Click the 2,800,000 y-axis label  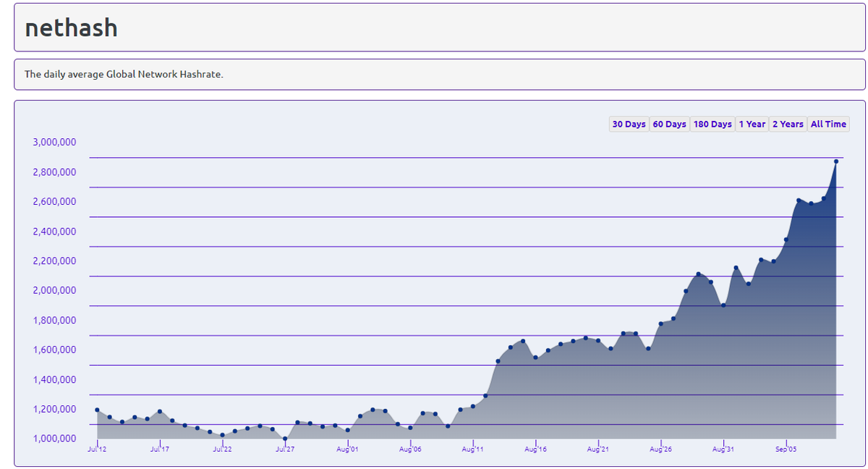pos(55,172)
